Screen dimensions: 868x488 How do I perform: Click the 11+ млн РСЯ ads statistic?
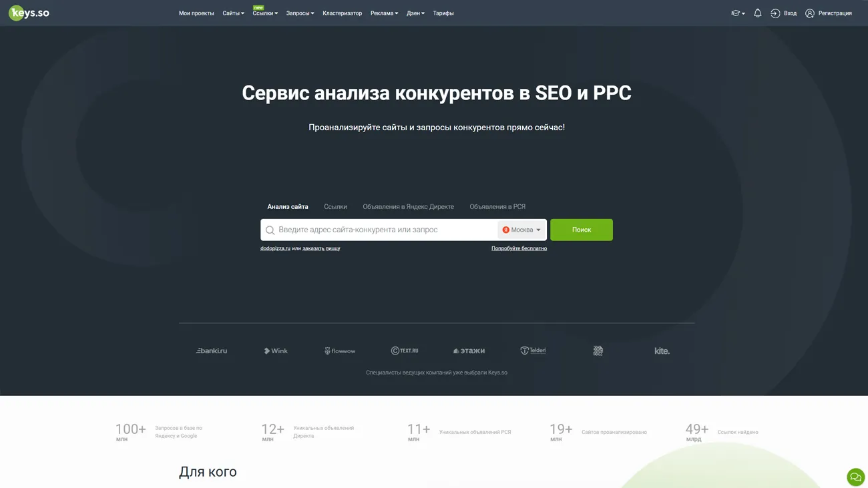tap(459, 432)
